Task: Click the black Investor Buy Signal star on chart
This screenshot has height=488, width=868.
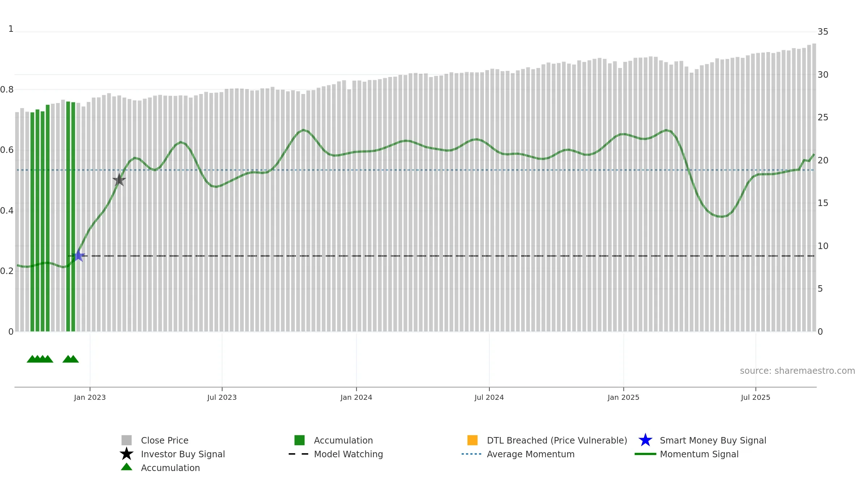Action: coord(119,180)
